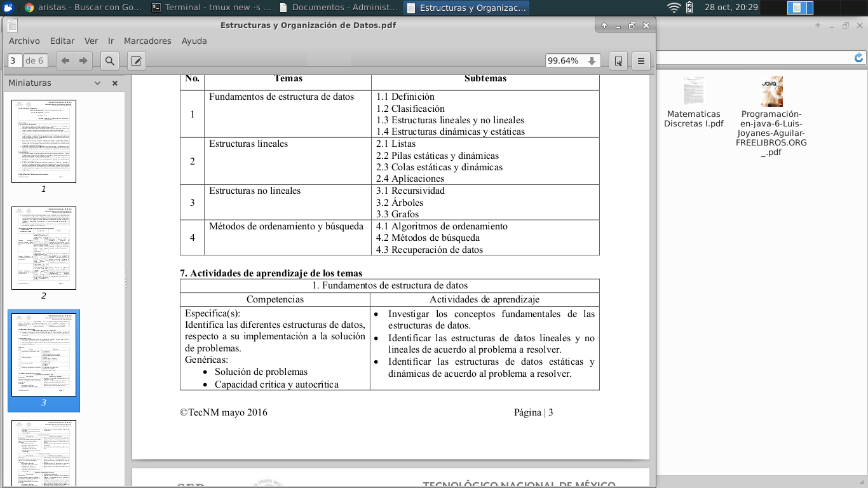Click '4.3 Recuperación de datos' line
The image size is (868, 488).
pyautogui.click(x=430, y=250)
